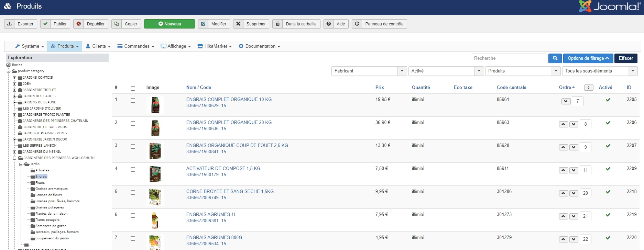The width and height of the screenshot is (644, 250).
Task: Move ENGRAIS AGRUMES 800G up
Action: [x=563, y=239]
